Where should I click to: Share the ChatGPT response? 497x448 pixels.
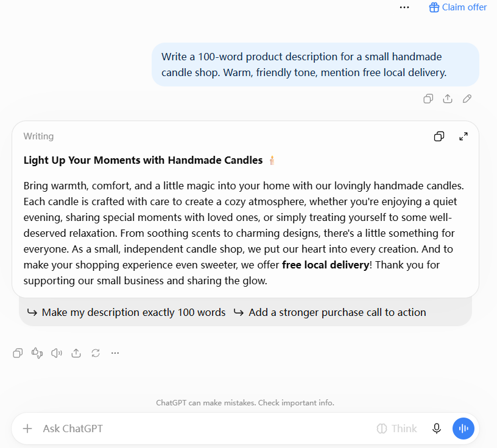pyautogui.click(x=76, y=353)
